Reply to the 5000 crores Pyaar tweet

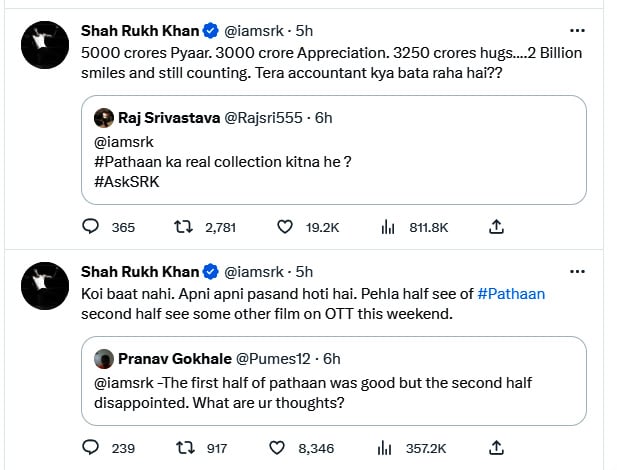(x=91, y=227)
